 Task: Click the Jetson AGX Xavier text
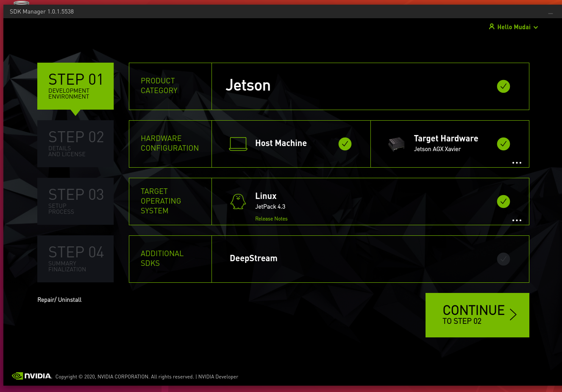point(437,149)
